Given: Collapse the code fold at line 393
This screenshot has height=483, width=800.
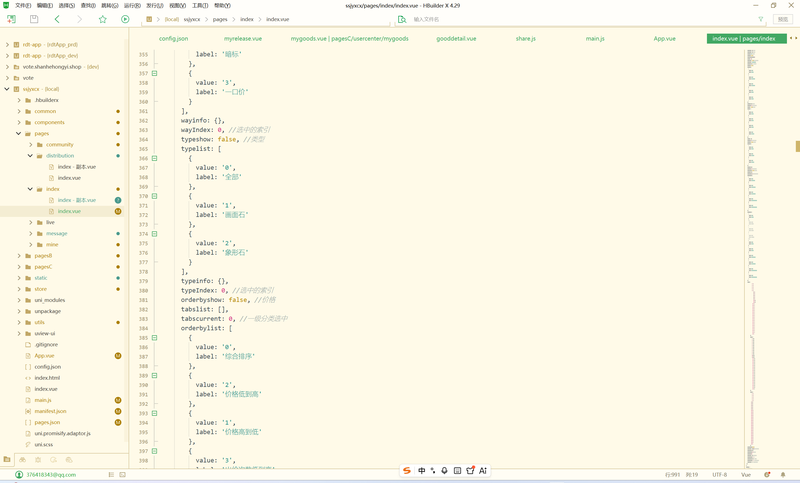Looking at the screenshot, I should [x=154, y=413].
